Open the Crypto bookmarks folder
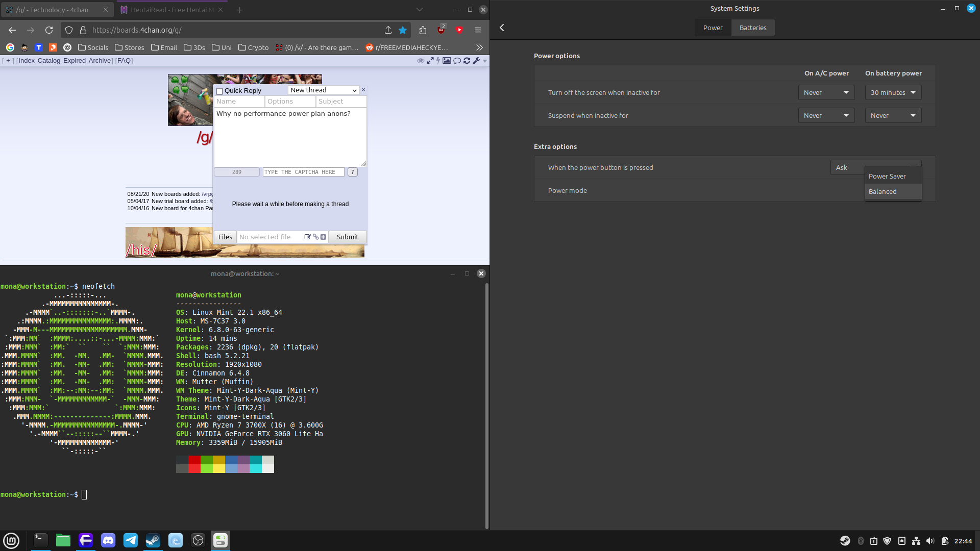The height and width of the screenshot is (551, 980). point(253,47)
